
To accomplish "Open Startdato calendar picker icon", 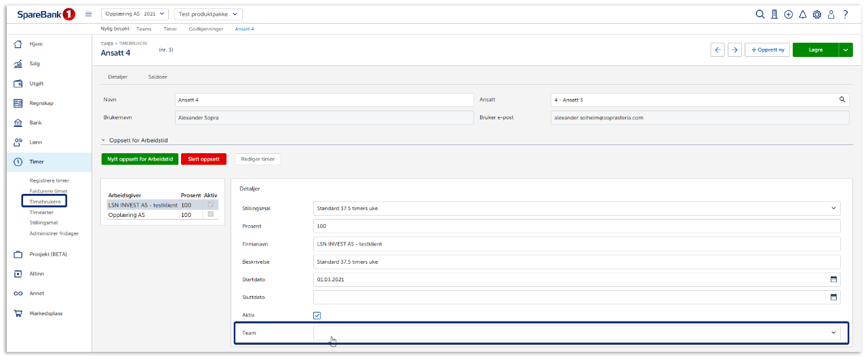I will click(x=833, y=279).
